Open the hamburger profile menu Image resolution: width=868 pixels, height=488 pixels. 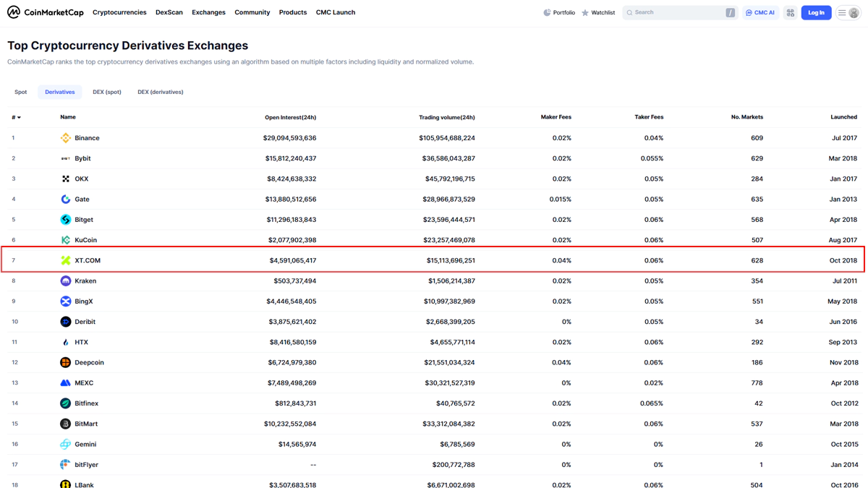848,12
